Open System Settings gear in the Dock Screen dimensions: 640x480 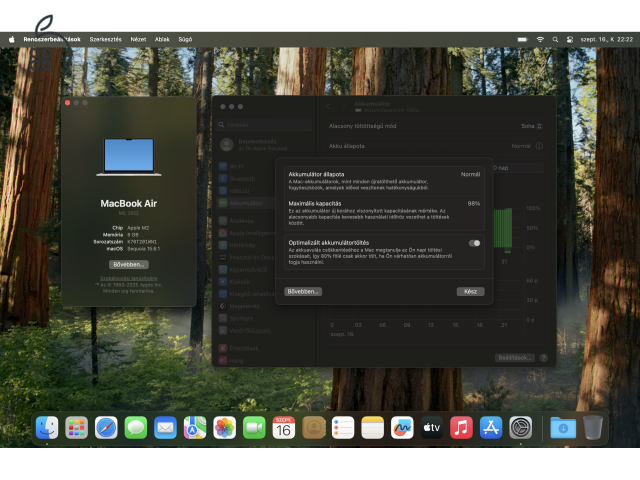[520, 427]
